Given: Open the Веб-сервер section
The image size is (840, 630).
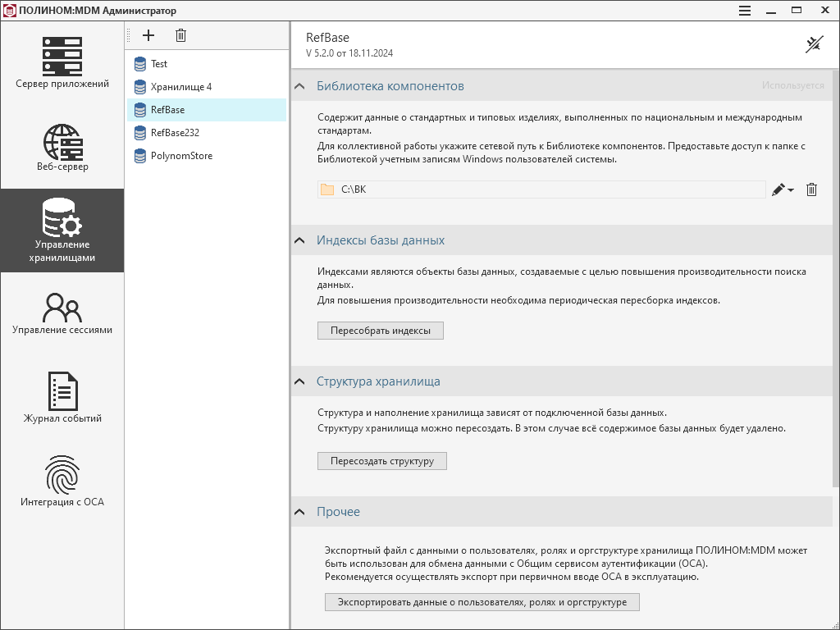Looking at the screenshot, I should coord(62,148).
